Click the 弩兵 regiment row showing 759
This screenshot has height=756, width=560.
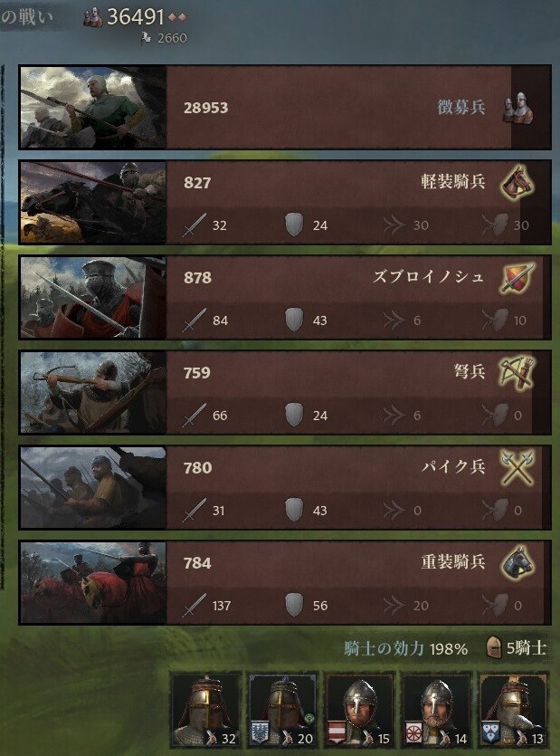[x=285, y=392]
